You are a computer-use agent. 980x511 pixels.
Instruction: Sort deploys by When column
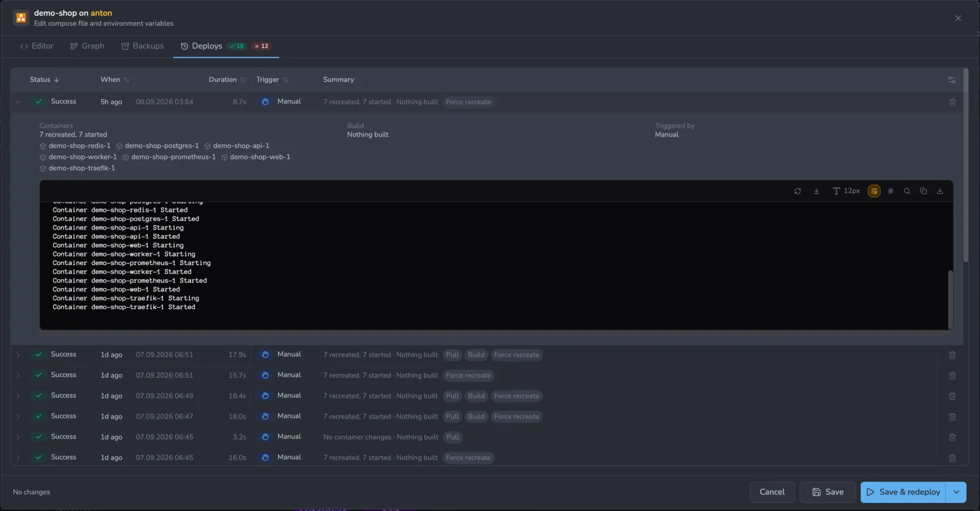pyautogui.click(x=115, y=80)
